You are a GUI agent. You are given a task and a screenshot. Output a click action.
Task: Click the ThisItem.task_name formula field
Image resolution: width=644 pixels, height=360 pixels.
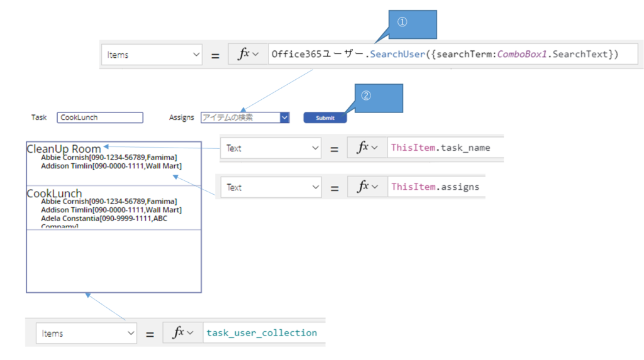(x=440, y=148)
